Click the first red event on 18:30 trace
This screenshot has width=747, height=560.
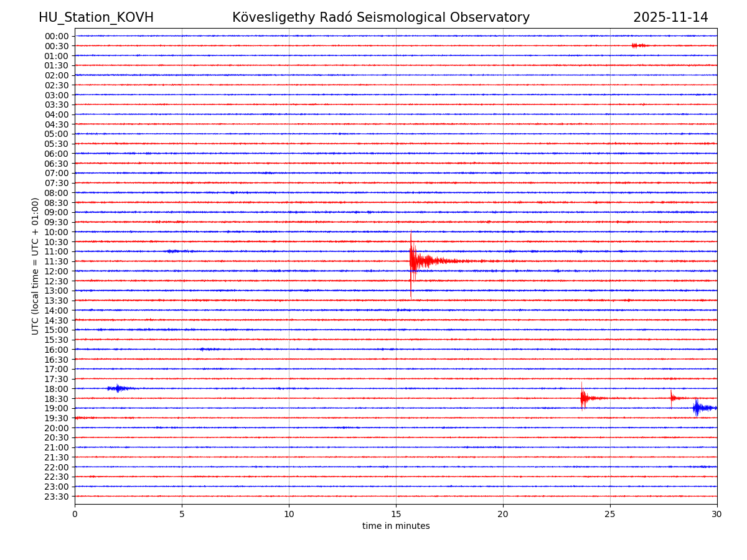[583, 398]
